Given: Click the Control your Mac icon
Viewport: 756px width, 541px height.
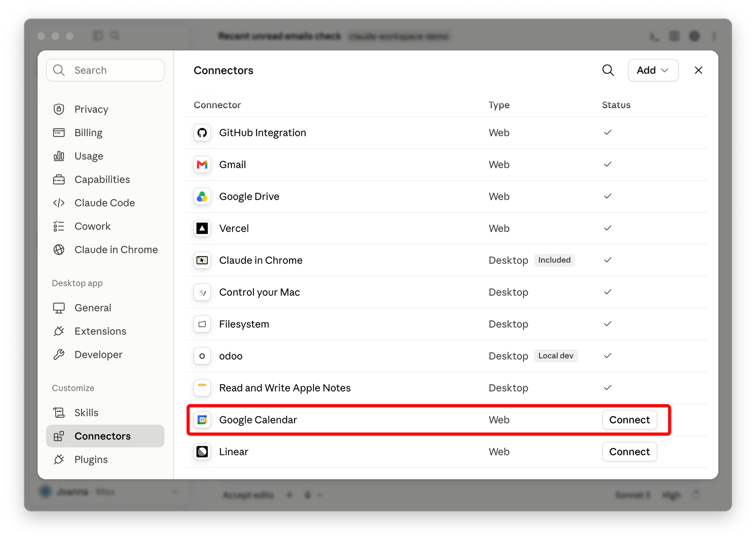Looking at the screenshot, I should coord(202,292).
